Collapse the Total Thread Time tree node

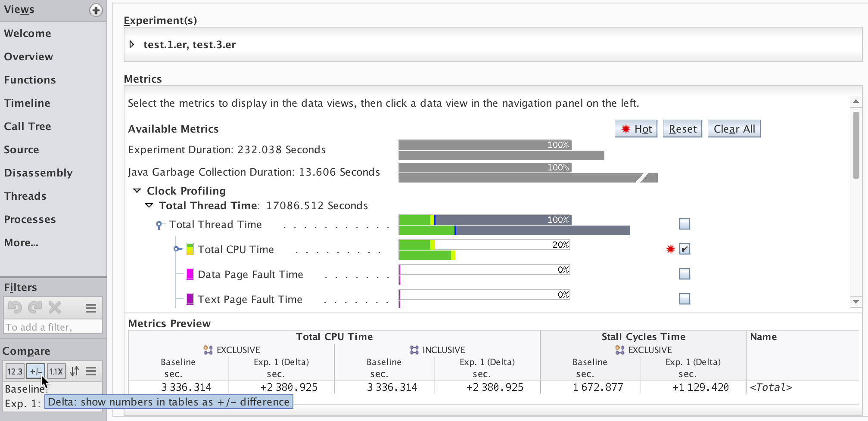click(149, 205)
